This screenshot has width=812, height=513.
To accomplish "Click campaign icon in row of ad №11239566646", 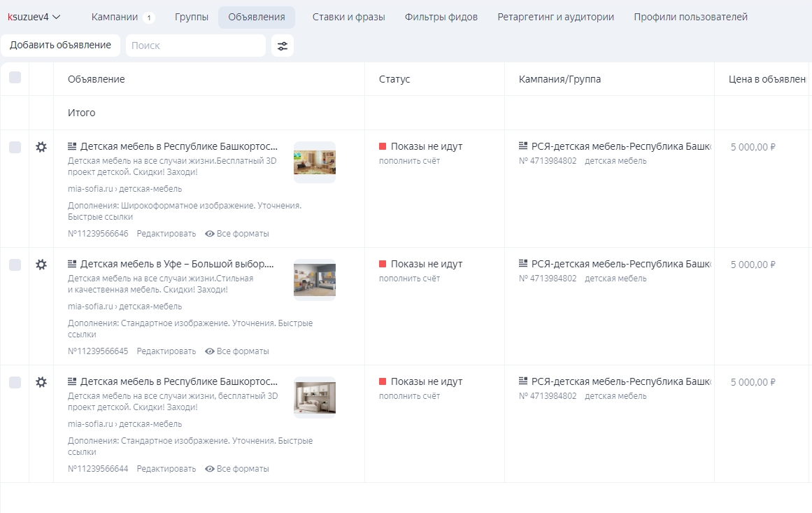I will click(x=523, y=147).
